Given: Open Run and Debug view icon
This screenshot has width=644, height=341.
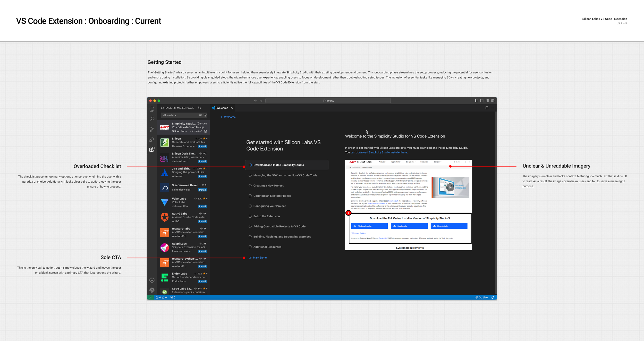Looking at the screenshot, I should point(152,139).
